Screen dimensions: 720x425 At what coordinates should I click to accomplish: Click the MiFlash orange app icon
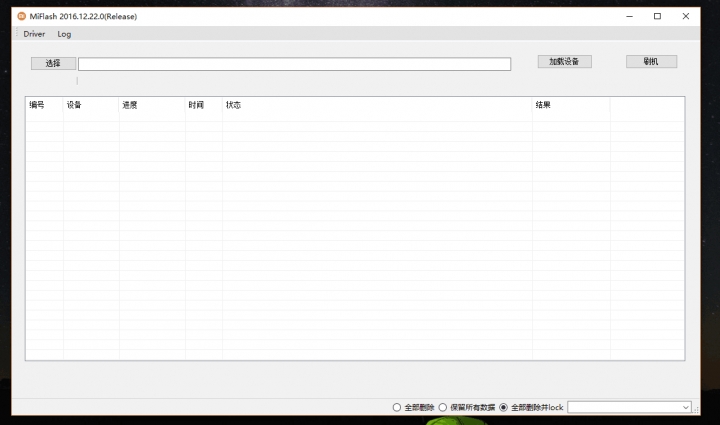click(x=22, y=17)
